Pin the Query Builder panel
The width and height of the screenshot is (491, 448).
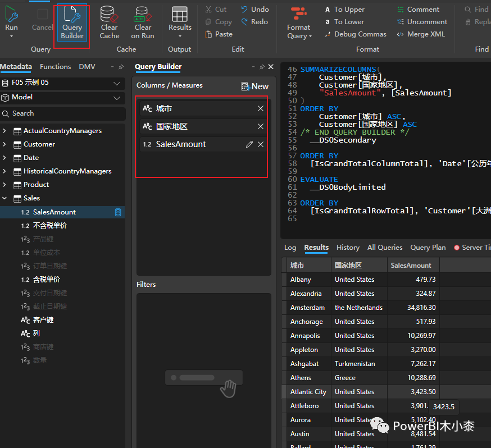262,67
